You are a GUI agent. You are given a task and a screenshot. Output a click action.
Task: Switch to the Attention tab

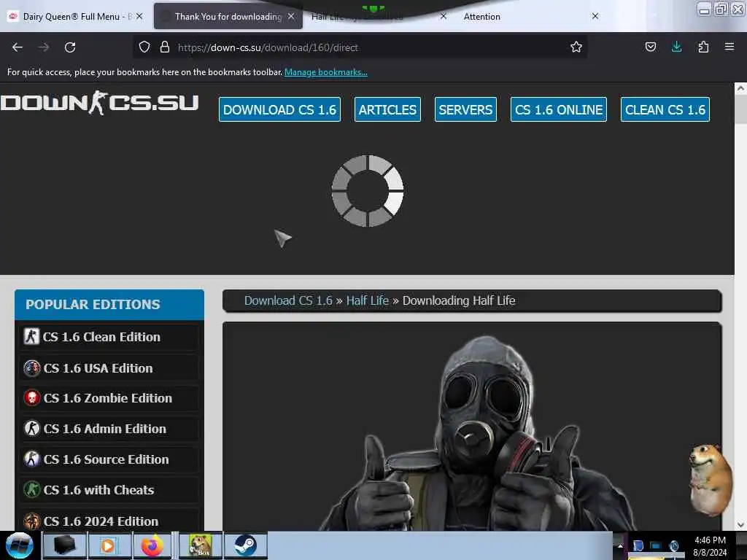pos(481,17)
